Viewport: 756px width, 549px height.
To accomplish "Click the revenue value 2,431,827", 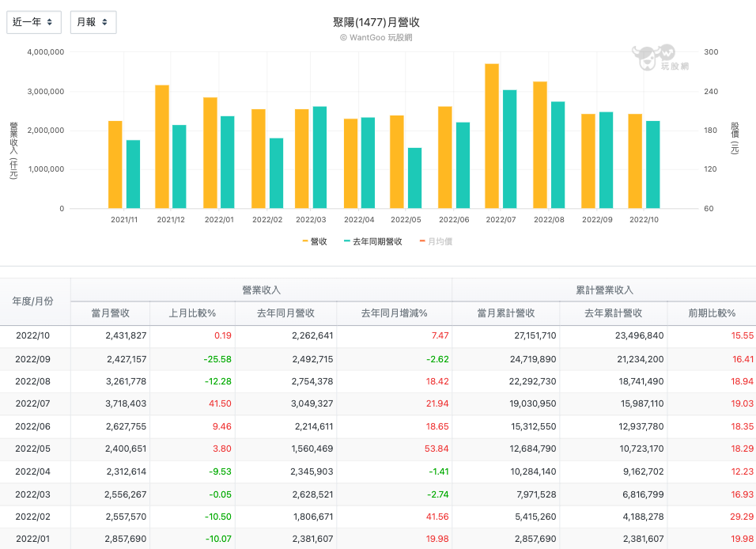I will pos(126,335).
